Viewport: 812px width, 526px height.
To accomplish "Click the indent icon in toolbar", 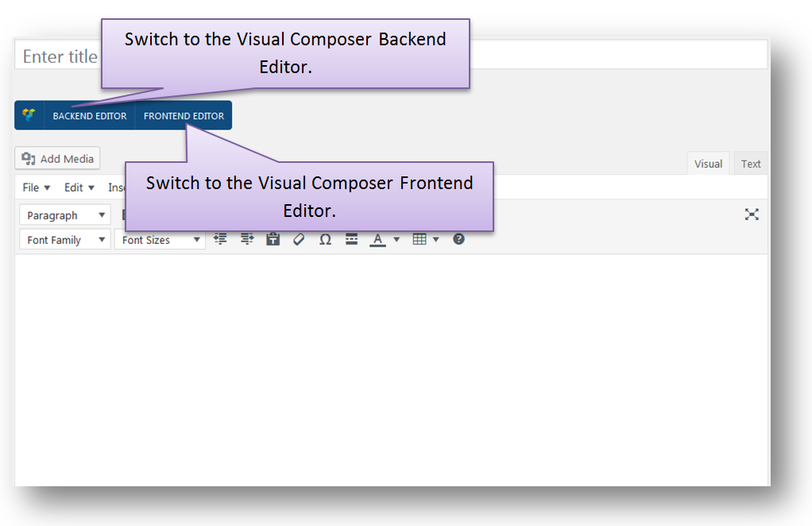I will (x=246, y=238).
